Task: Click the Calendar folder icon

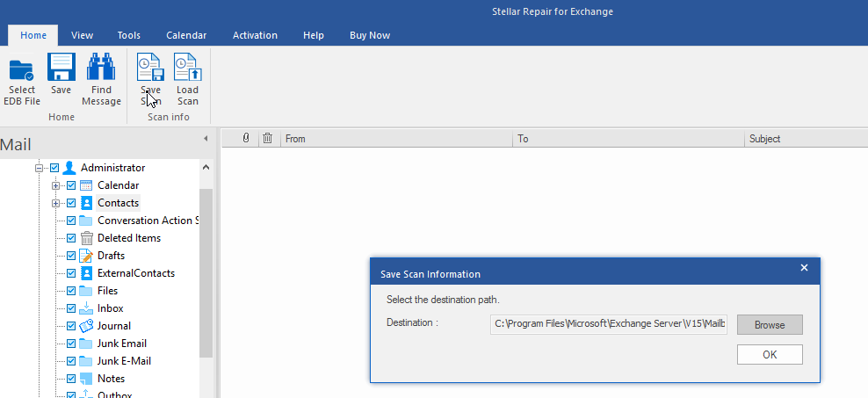Action: pos(86,185)
